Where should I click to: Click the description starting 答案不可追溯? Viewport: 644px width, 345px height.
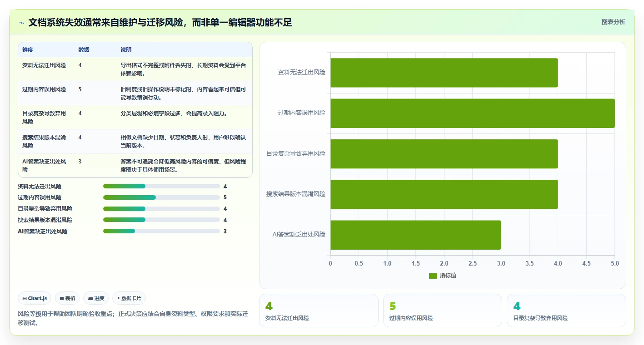(x=184, y=165)
